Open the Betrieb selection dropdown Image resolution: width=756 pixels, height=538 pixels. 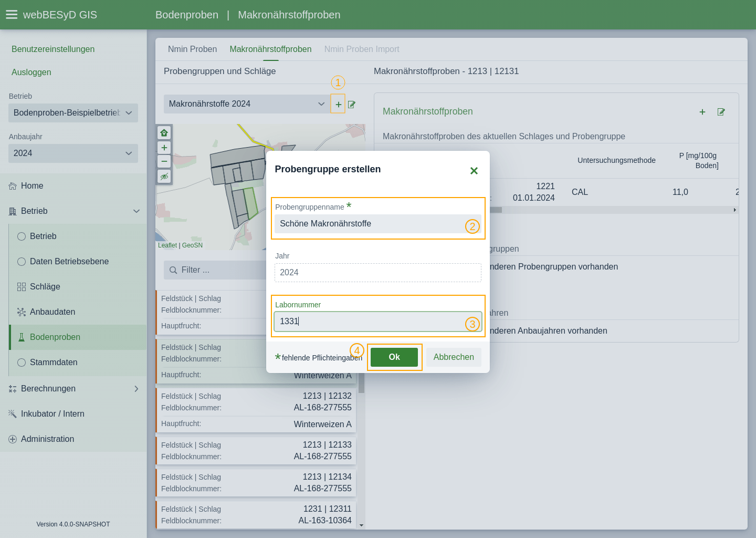(73, 113)
